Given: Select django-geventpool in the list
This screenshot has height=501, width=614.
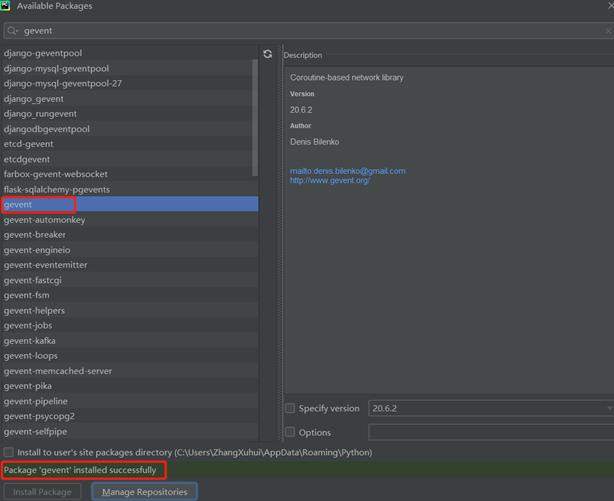Looking at the screenshot, I should 43,53.
